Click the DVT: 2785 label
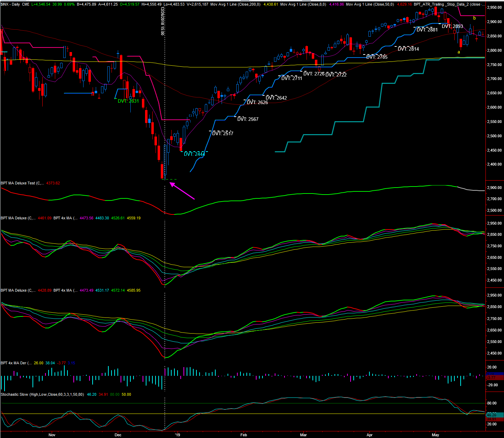Screen dimensions: 504x438 pyautogui.click(x=377, y=57)
